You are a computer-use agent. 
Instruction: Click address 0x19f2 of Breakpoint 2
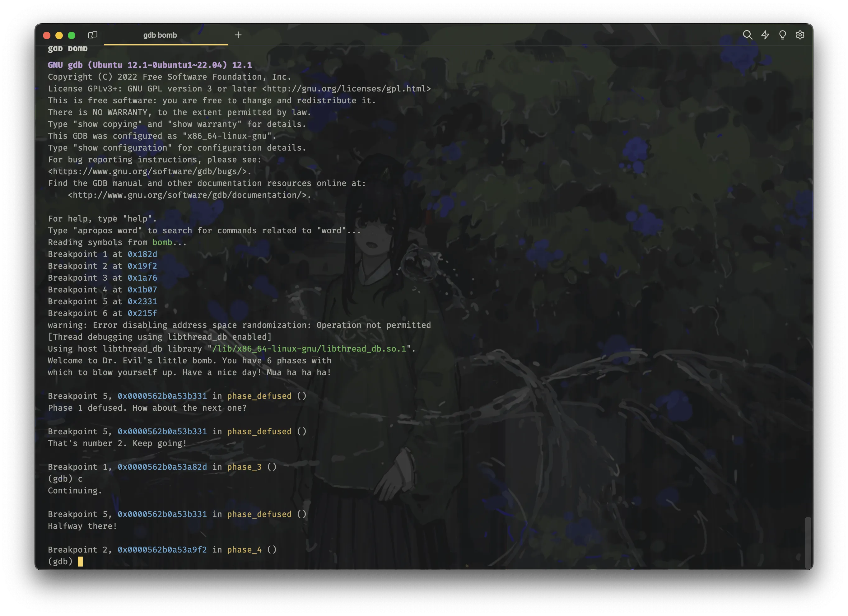click(142, 266)
